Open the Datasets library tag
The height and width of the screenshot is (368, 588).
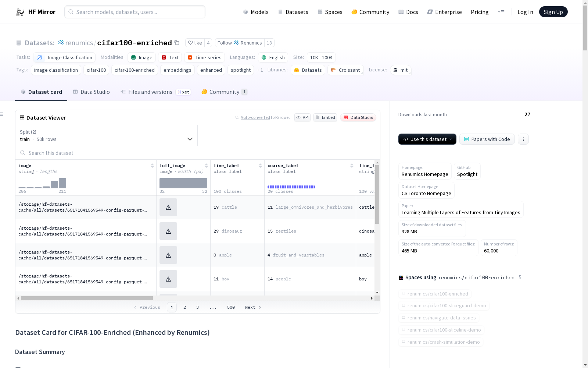pyautogui.click(x=308, y=70)
